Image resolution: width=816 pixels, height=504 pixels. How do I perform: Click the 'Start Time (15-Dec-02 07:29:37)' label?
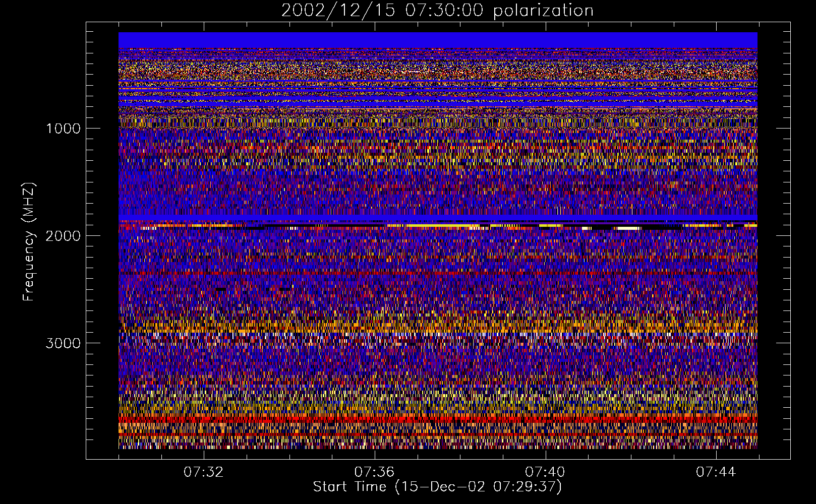click(437, 487)
